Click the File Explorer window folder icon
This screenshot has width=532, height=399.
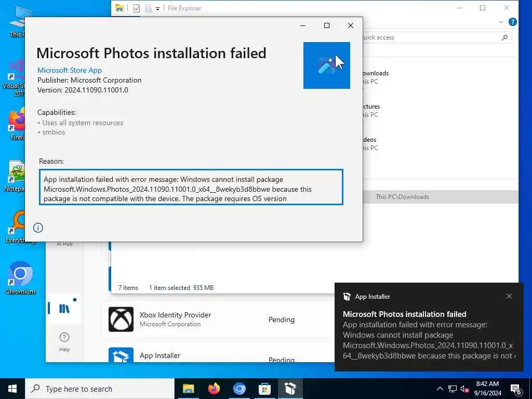pos(119,8)
